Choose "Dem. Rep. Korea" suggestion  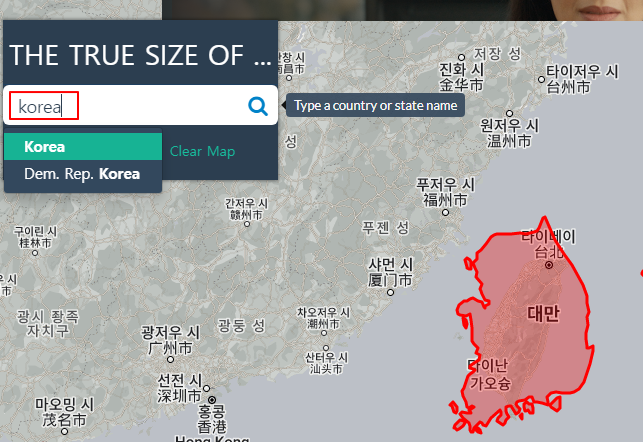point(83,174)
